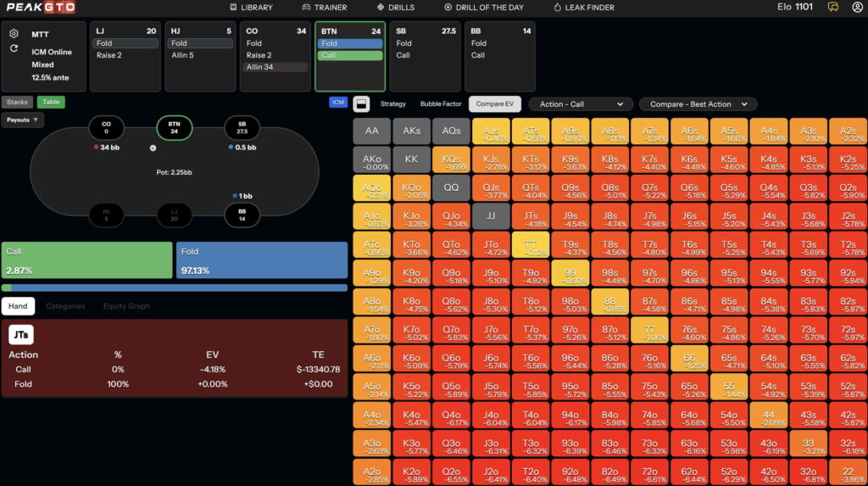This screenshot has height=486, width=868.
Task: Toggle the ICM badge
Action: tap(338, 103)
